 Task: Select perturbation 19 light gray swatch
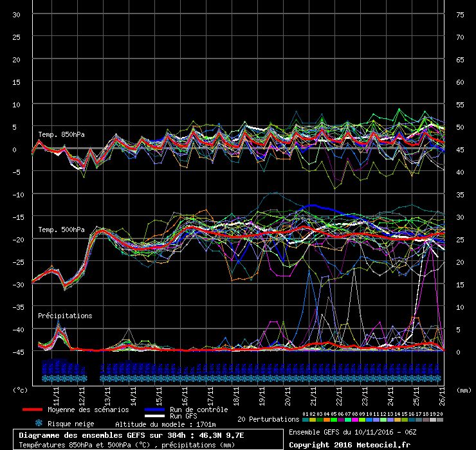tap(432, 420)
